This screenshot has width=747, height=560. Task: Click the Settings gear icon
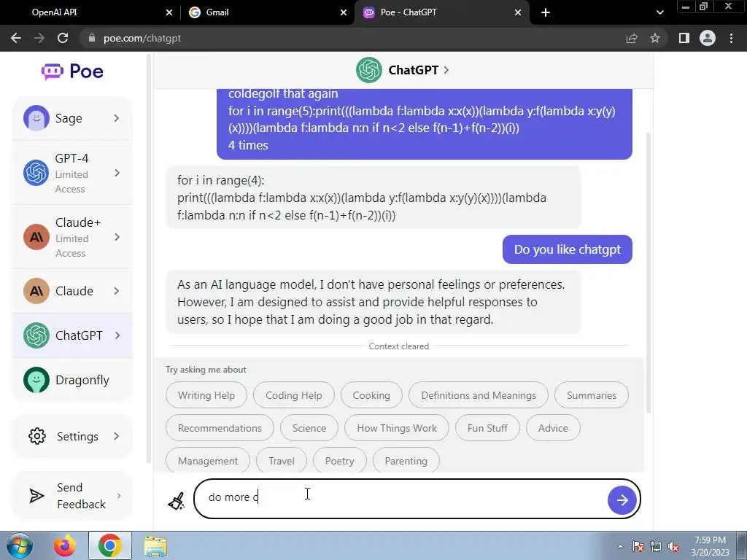tap(37, 436)
